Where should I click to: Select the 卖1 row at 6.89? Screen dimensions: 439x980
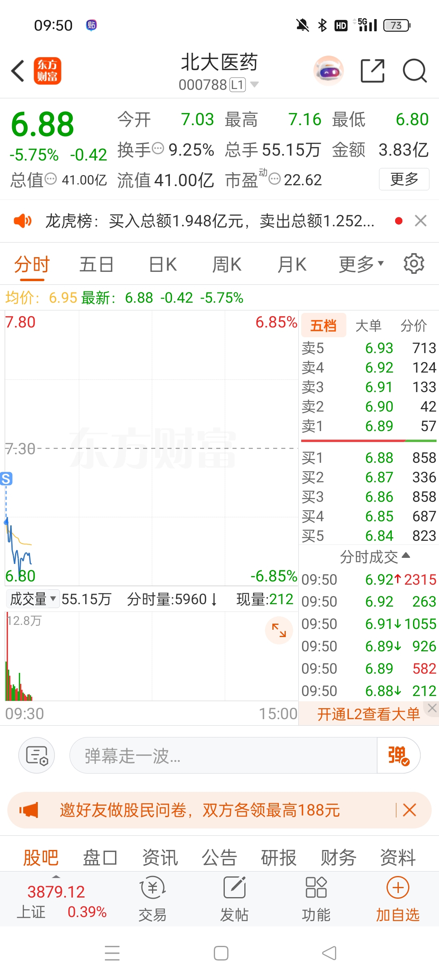pyautogui.click(x=369, y=426)
